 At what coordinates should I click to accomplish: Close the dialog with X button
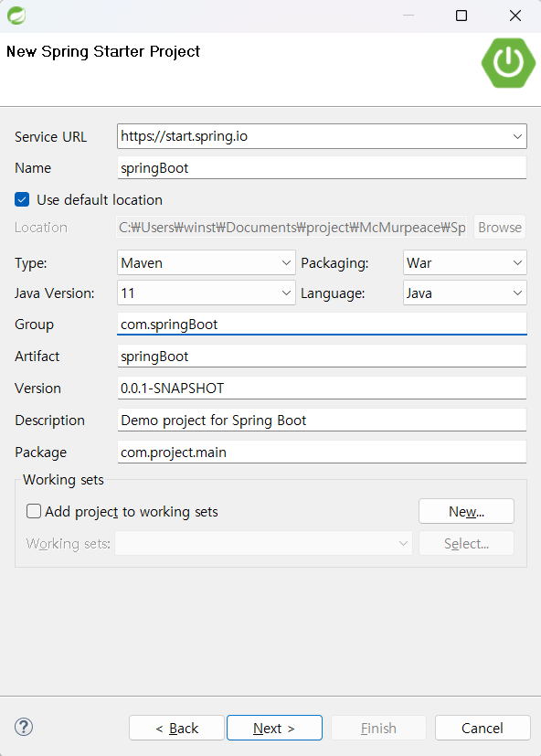(x=515, y=16)
